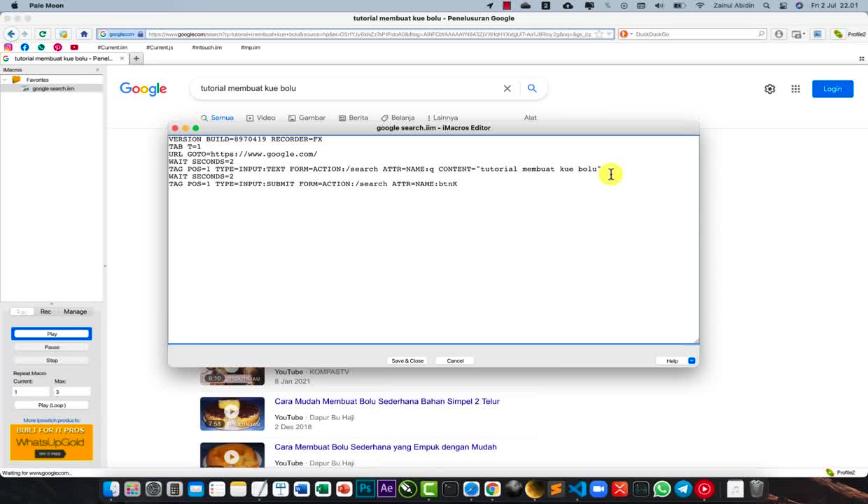Click the 7:58 video thumbnail
Image resolution: width=868 pixels, height=504 pixels.
232,413
